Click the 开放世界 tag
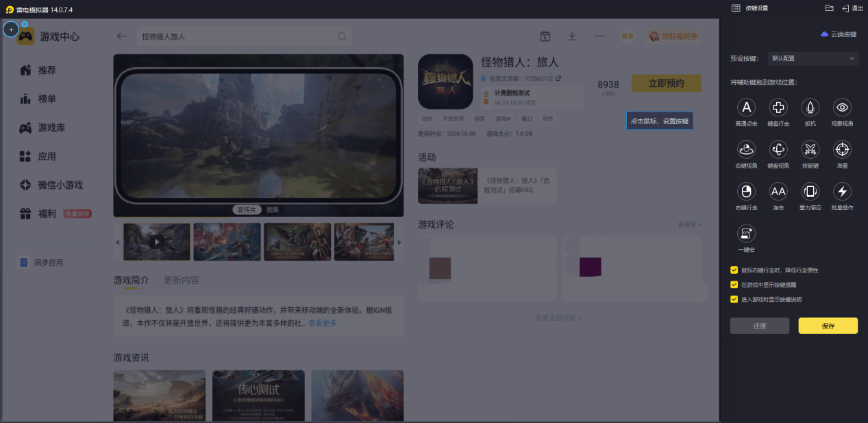Image resolution: width=868 pixels, height=423 pixels. (x=453, y=118)
